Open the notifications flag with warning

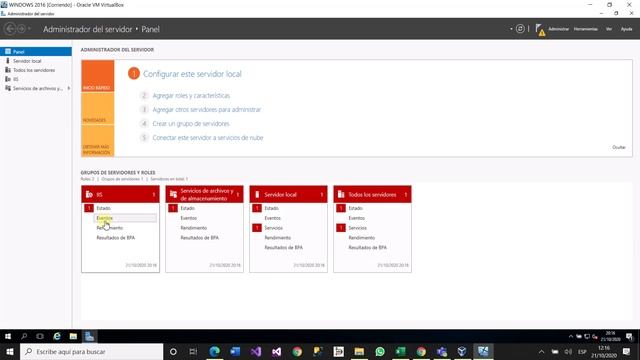pyautogui.click(x=540, y=29)
